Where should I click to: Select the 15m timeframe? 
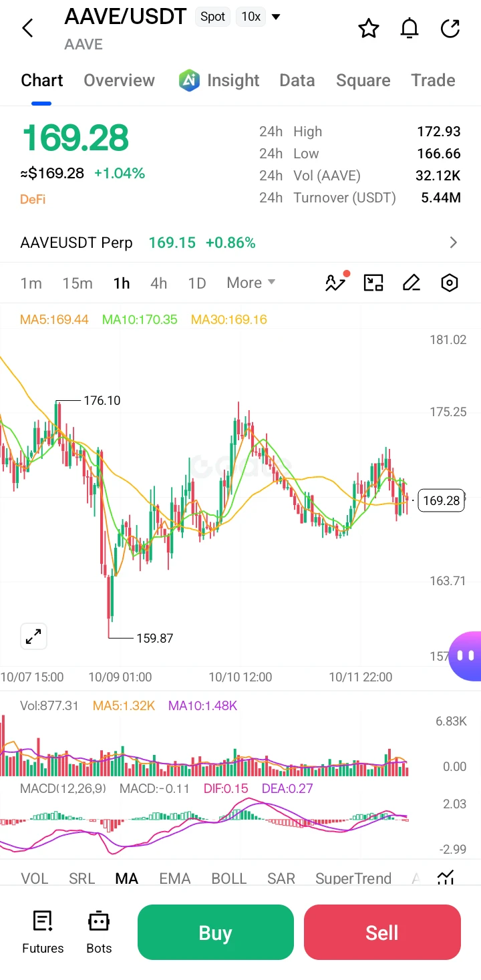(x=77, y=283)
